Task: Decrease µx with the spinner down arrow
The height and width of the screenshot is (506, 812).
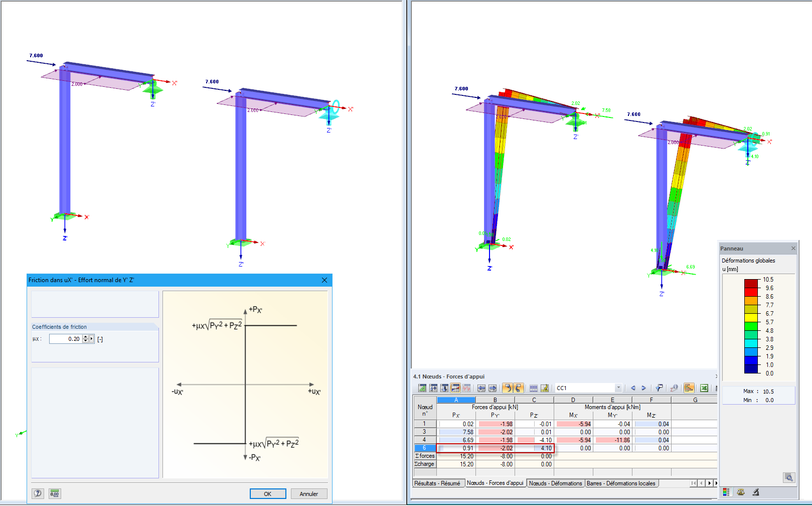Action: (x=85, y=341)
